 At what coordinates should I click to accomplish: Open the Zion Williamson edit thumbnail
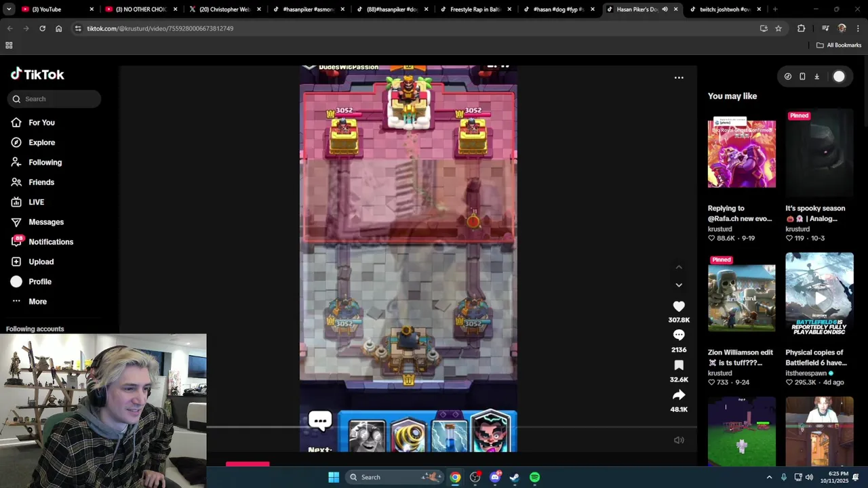pyautogui.click(x=742, y=298)
